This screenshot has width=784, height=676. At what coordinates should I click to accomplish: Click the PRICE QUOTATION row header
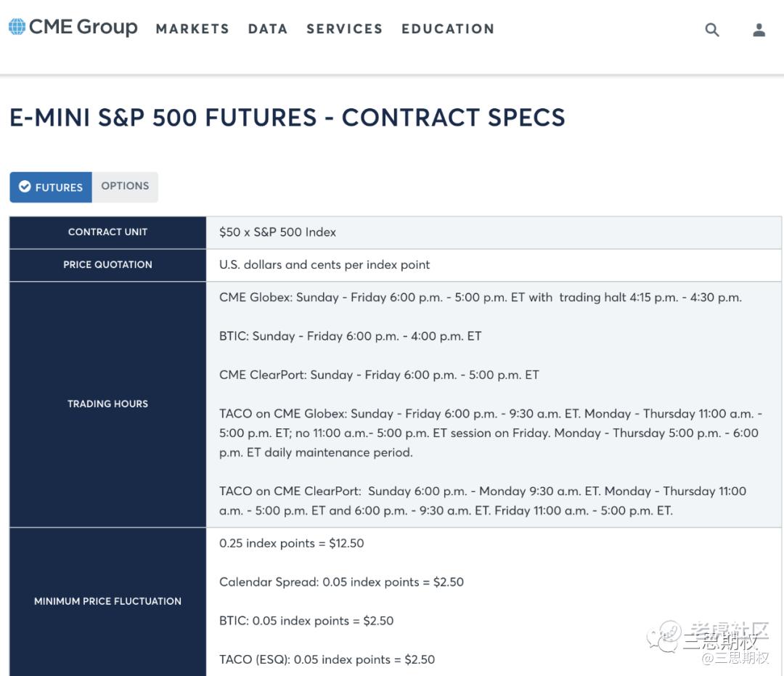pos(107,265)
